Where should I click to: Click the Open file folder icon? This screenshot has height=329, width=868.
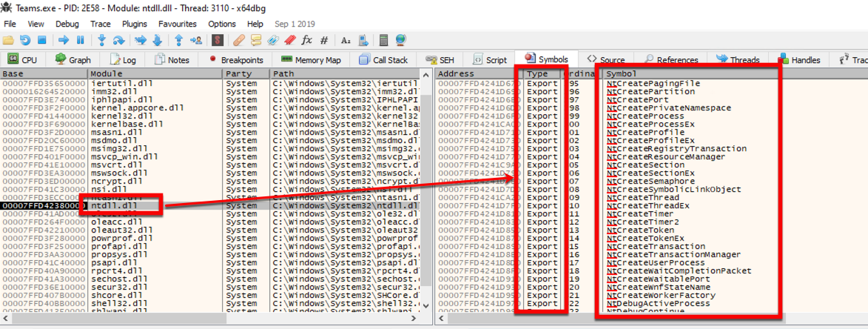[9, 39]
